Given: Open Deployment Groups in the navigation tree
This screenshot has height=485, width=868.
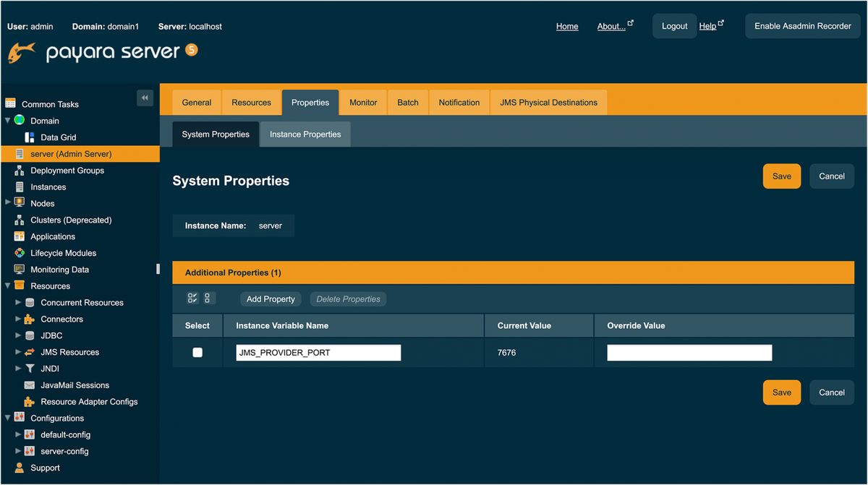Looking at the screenshot, I should click(68, 170).
